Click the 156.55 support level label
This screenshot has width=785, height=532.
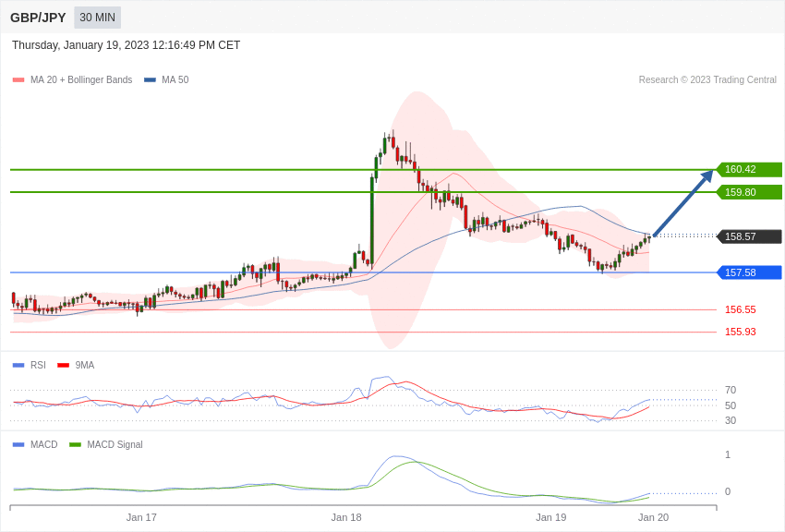pyautogui.click(x=741, y=309)
